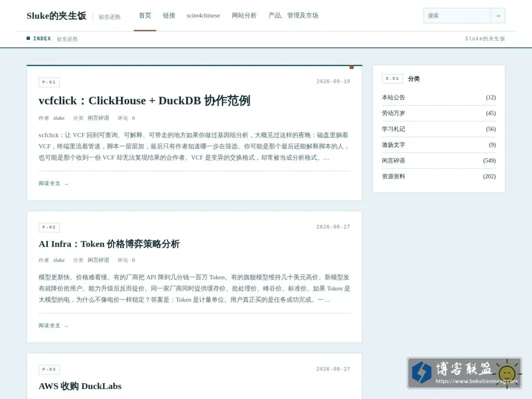Open the Sluke的夹生饭 site title
The image size is (532, 399).
(x=56, y=16)
